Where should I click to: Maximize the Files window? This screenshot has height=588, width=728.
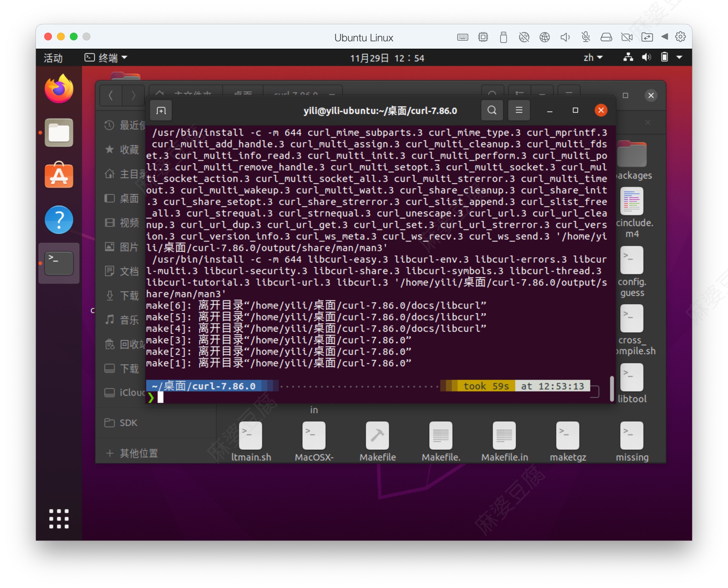[625, 95]
